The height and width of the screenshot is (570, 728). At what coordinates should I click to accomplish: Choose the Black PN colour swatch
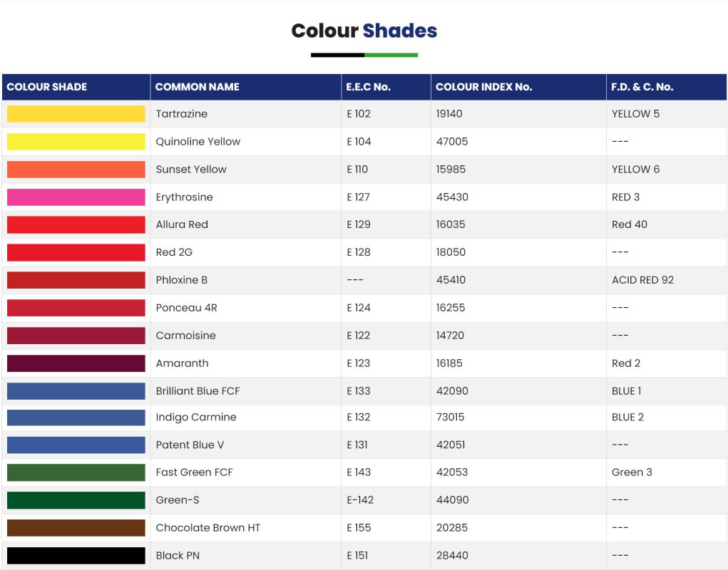(76, 556)
